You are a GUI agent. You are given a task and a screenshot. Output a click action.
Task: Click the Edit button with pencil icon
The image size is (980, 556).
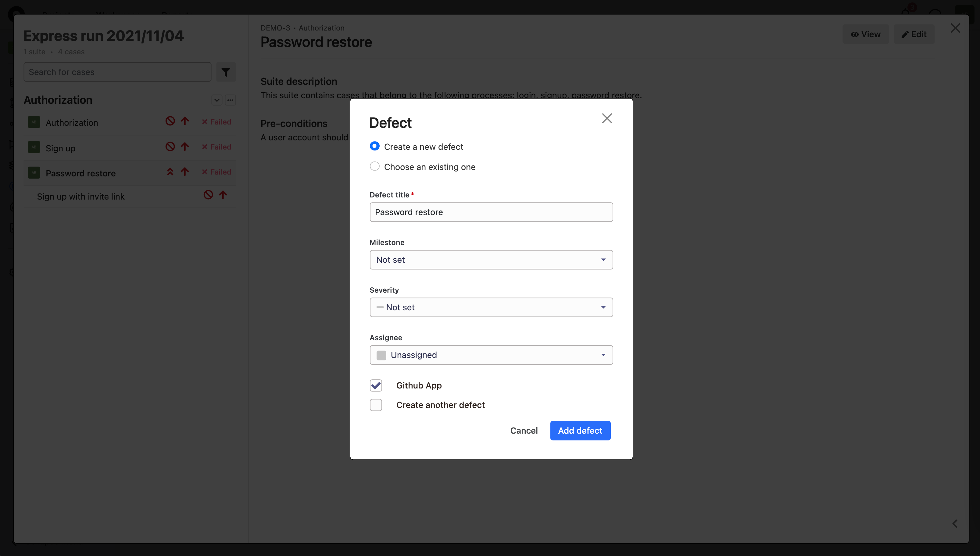[914, 34]
